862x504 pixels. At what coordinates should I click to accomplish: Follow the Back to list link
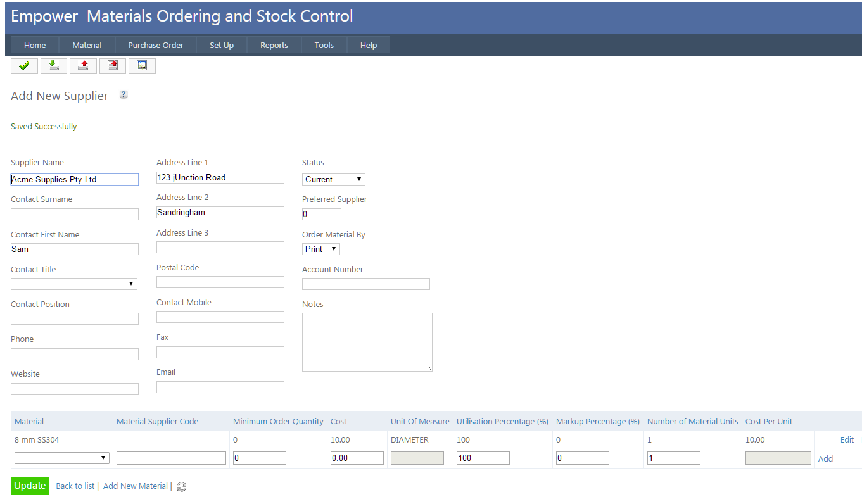(x=75, y=486)
